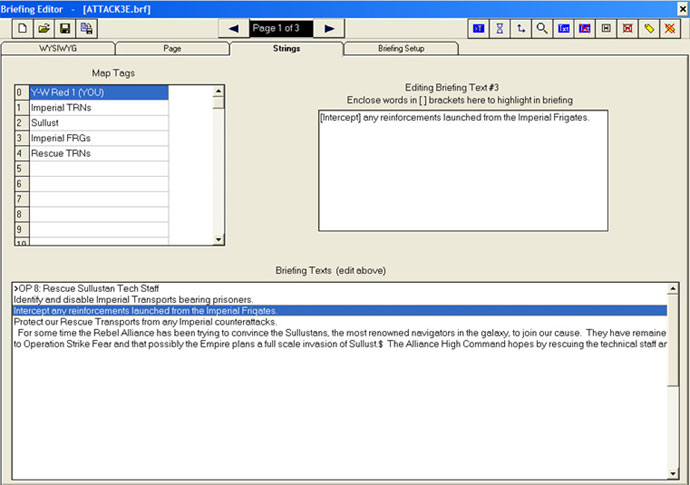This screenshot has width=690, height=485.
Task: Select line '>OP 8: Rescue Sullustan Tech Staff'
Action: click(x=340, y=289)
